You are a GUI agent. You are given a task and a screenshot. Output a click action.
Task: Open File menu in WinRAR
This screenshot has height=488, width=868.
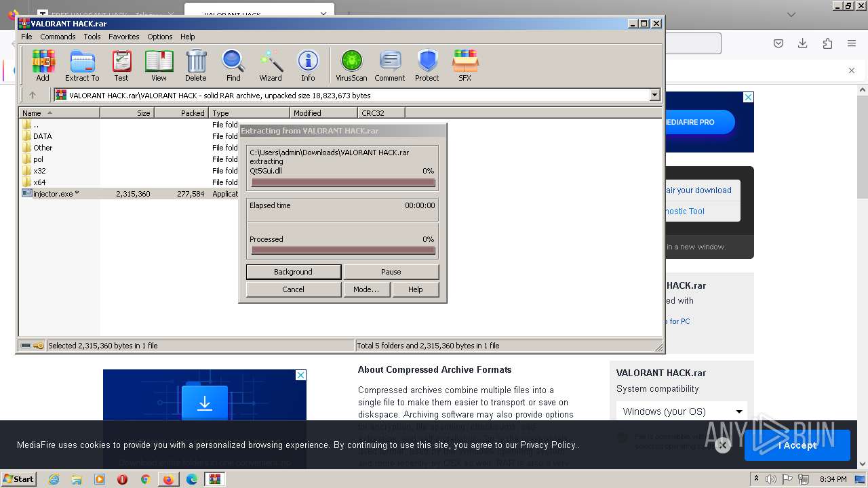26,37
